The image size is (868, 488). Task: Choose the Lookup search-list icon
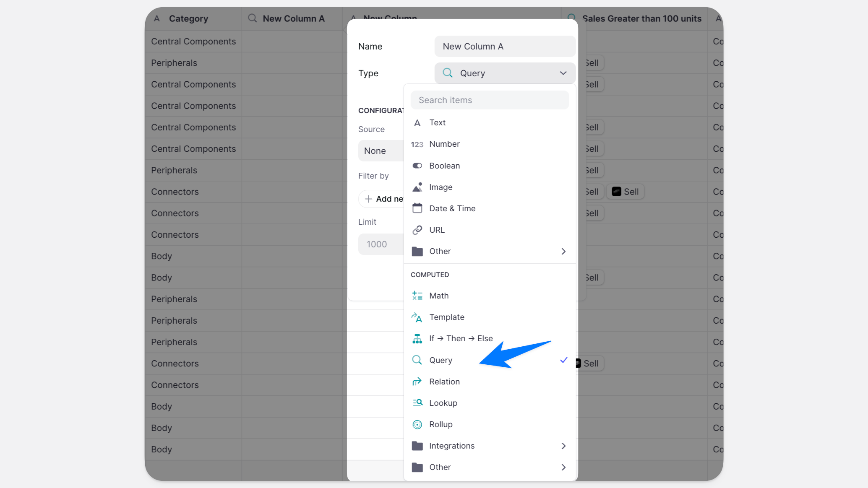pos(417,403)
